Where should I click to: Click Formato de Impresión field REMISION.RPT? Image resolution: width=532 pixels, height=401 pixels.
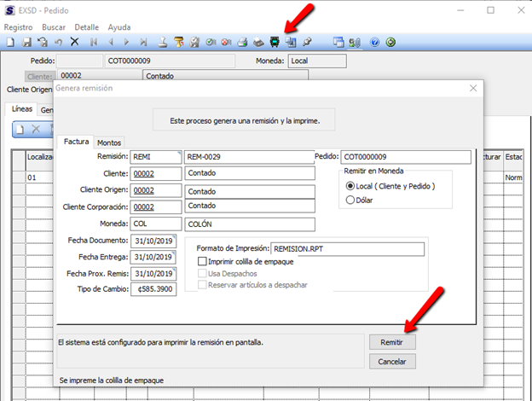pyautogui.click(x=348, y=249)
